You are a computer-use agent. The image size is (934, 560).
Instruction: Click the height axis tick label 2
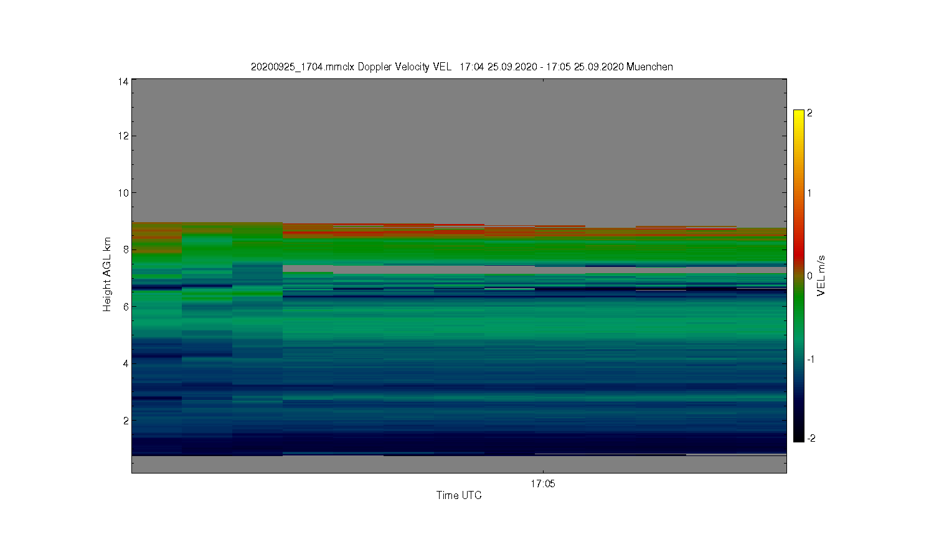tap(126, 421)
